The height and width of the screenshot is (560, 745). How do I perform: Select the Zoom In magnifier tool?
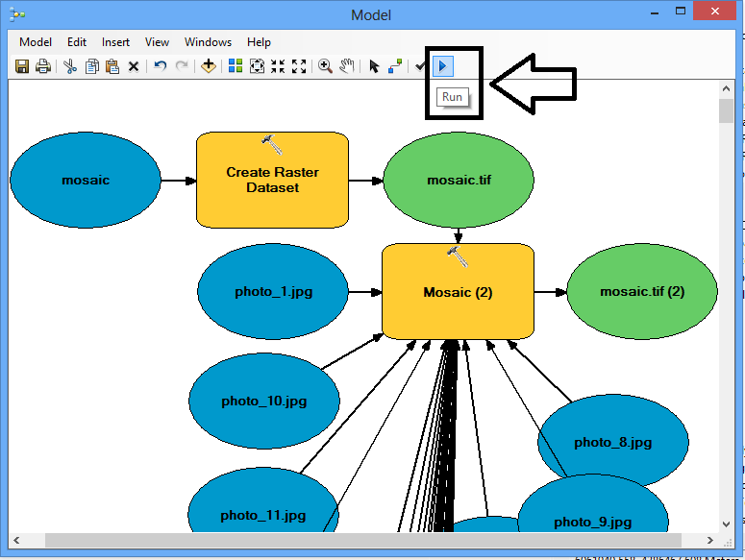point(326,66)
